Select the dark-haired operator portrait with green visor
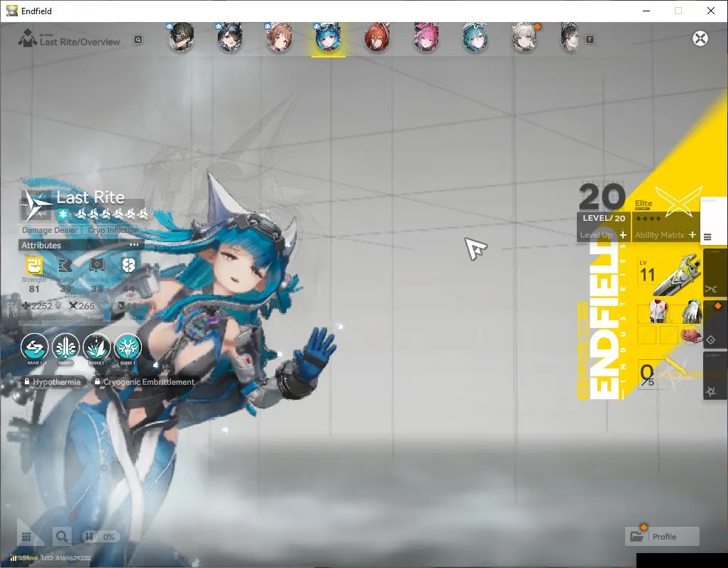 coord(181,38)
